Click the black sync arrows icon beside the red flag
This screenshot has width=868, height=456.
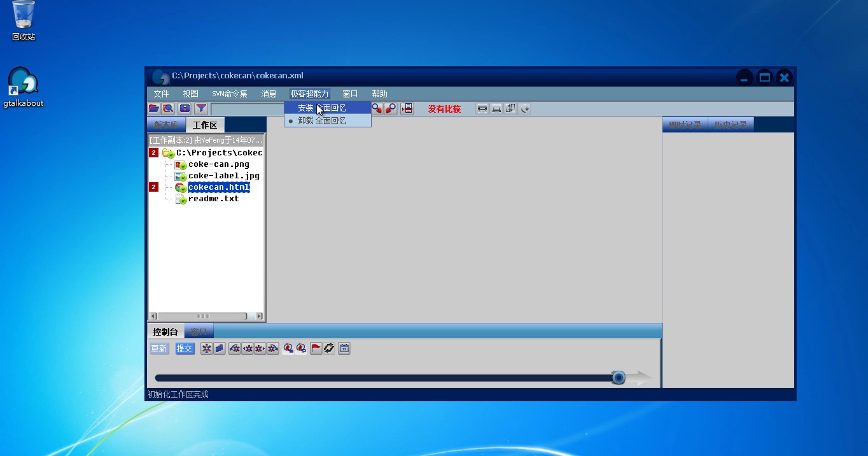click(x=329, y=349)
